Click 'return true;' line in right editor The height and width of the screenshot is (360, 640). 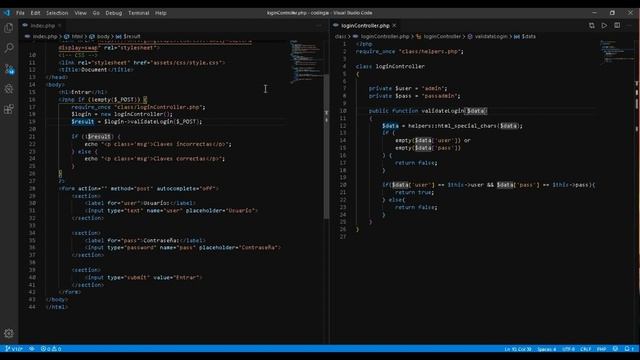414,192
